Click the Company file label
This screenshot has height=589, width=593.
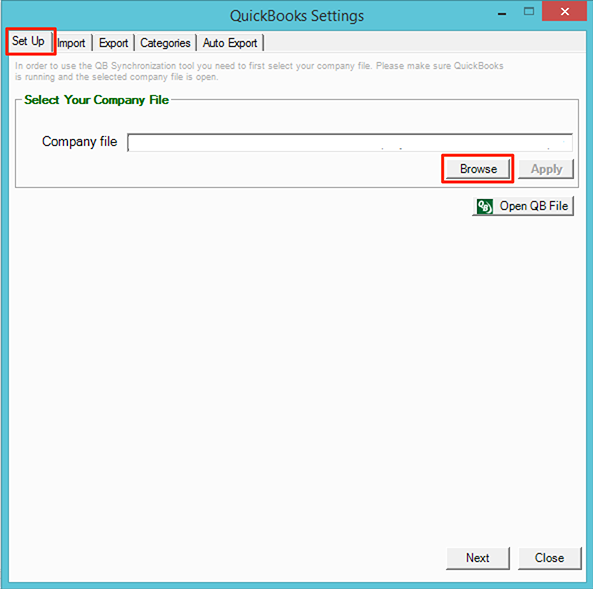click(x=79, y=141)
